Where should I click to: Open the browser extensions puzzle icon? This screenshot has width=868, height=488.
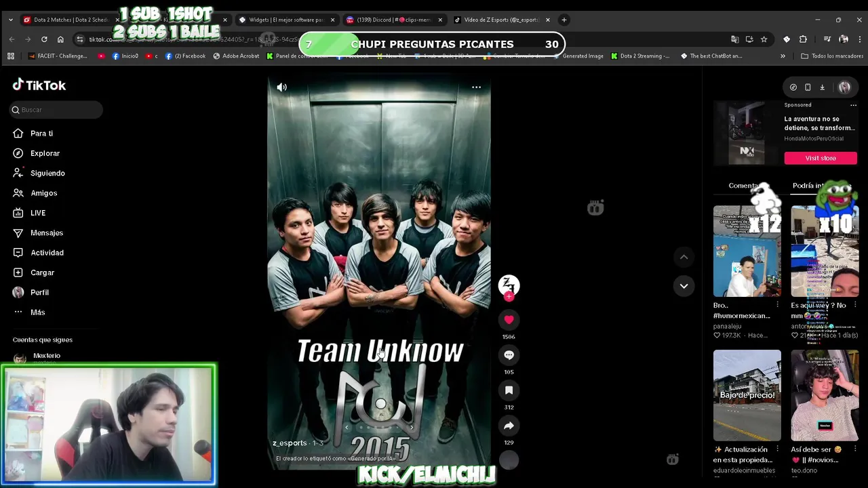(803, 39)
